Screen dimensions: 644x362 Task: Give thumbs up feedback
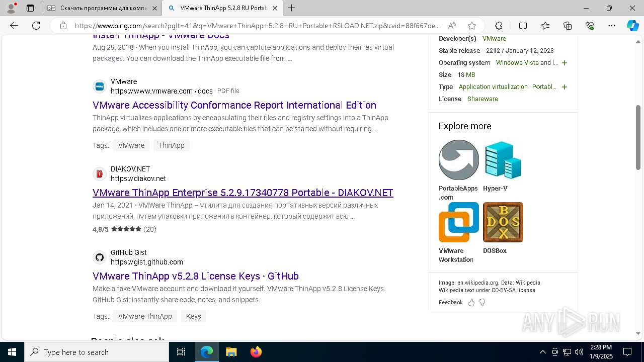(x=471, y=302)
